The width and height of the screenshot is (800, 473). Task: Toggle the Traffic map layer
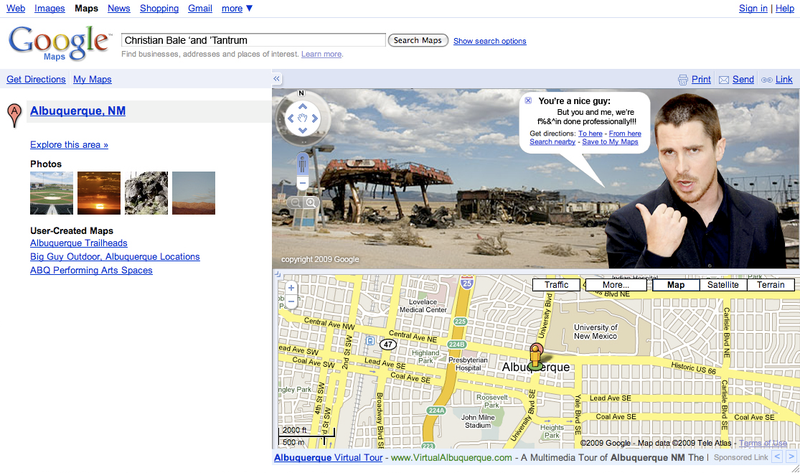coord(556,285)
